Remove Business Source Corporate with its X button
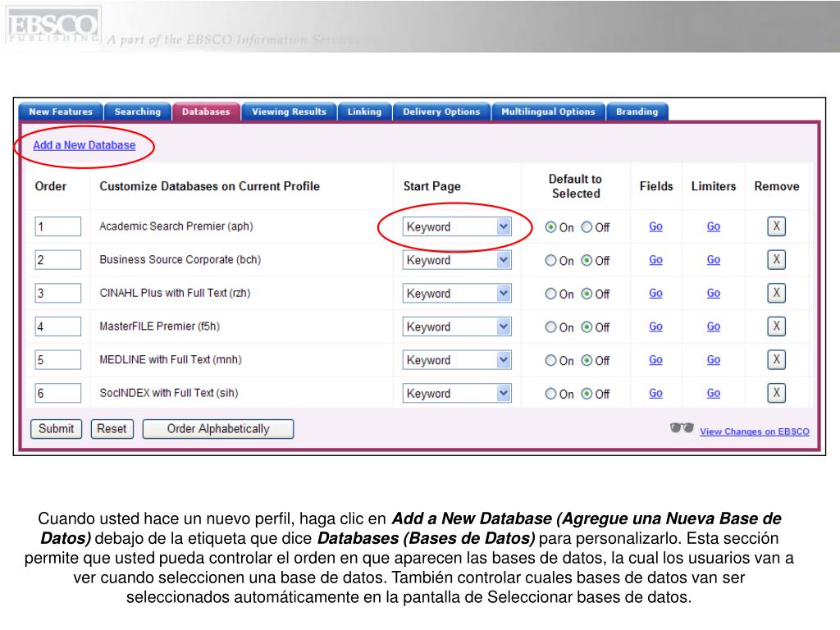 click(x=776, y=260)
